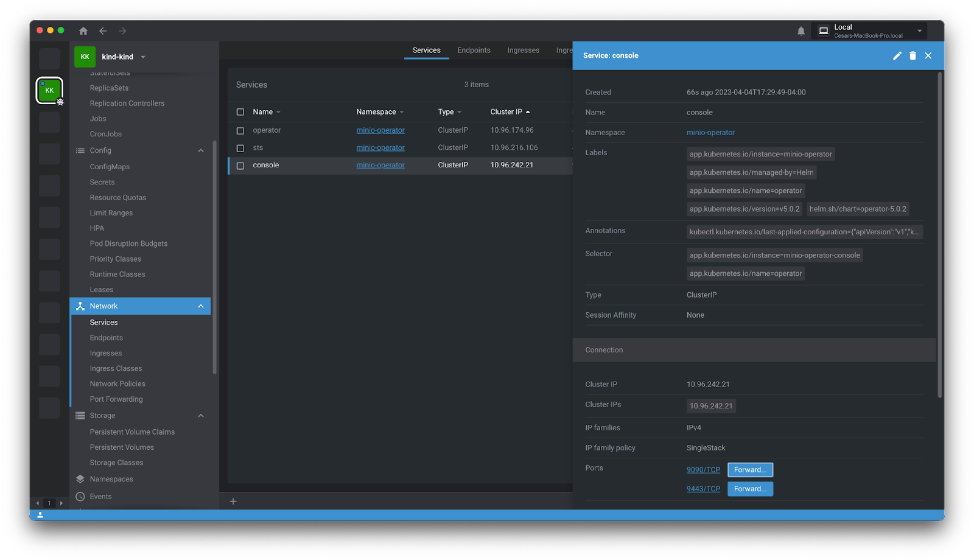Screen dimensions: 974x560
Task: Edit the console service with pencil icon
Action: coord(897,56)
